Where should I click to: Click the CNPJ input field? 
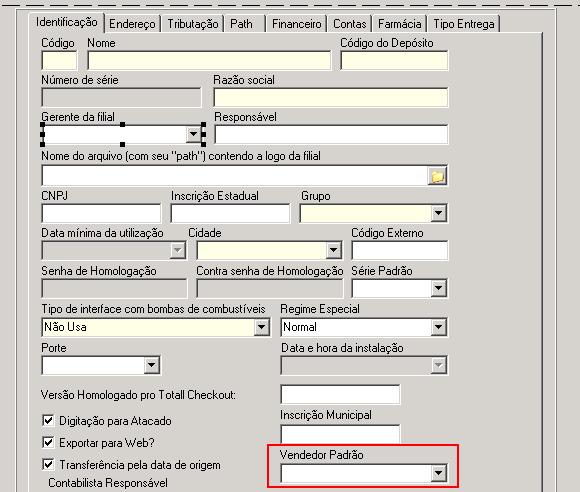click(101, 213)
